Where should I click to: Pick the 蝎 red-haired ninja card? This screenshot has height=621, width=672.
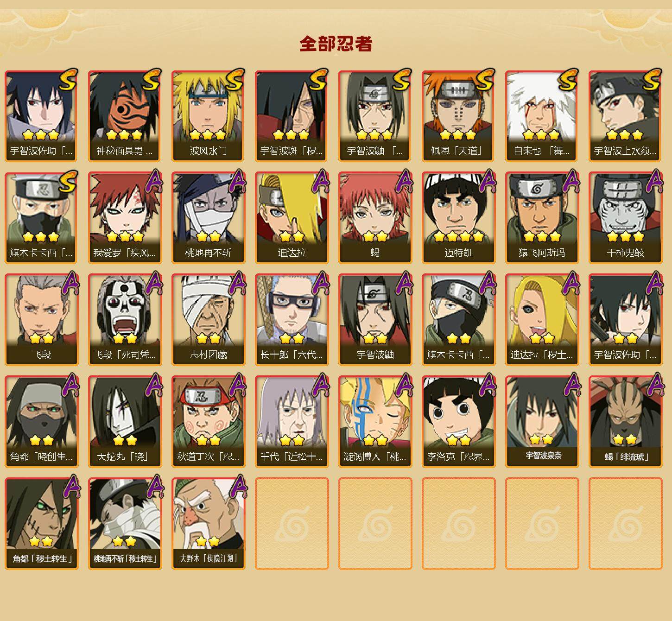(375, 218)
